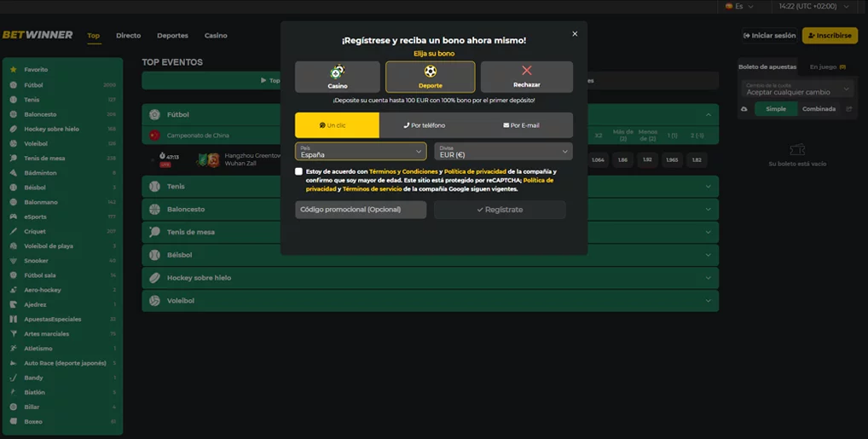Click the Bádminton sidebar icon
This screenshot has width=868, height=439.
click(14, 173)
